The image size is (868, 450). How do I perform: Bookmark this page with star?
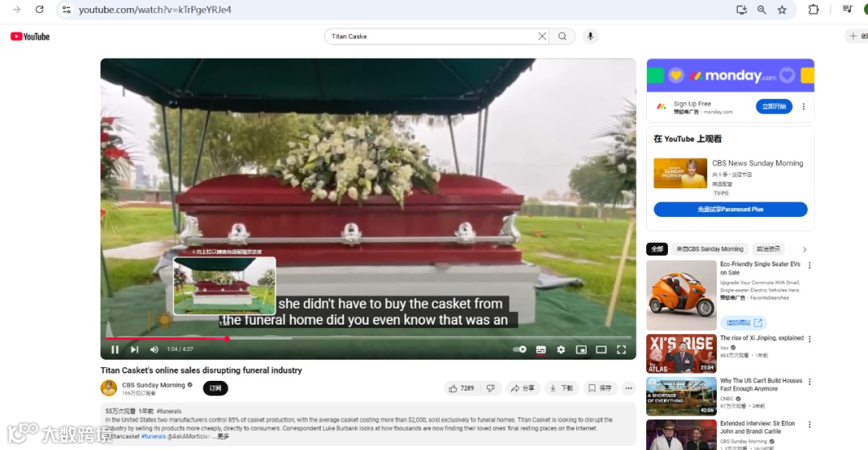(782, 10)
